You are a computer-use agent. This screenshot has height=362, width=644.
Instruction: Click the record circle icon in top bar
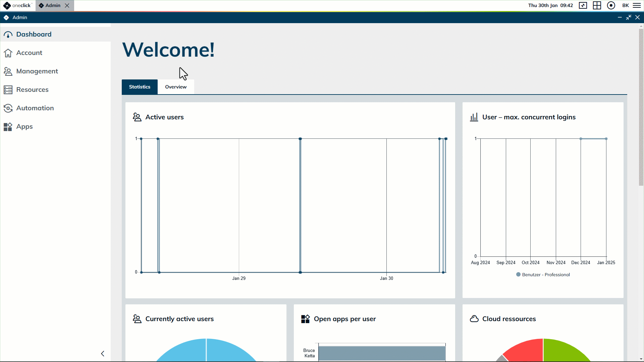click(x=611, y=5)
